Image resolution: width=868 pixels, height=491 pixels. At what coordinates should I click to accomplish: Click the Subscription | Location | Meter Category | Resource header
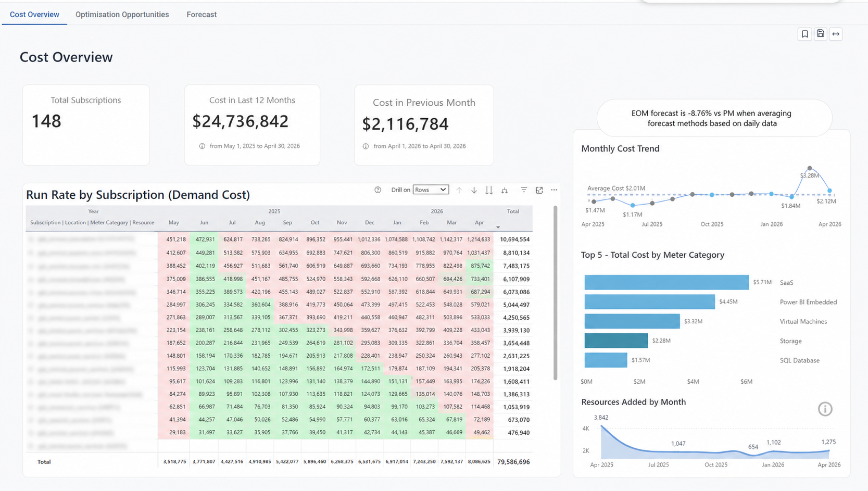[x=92, y=222]
